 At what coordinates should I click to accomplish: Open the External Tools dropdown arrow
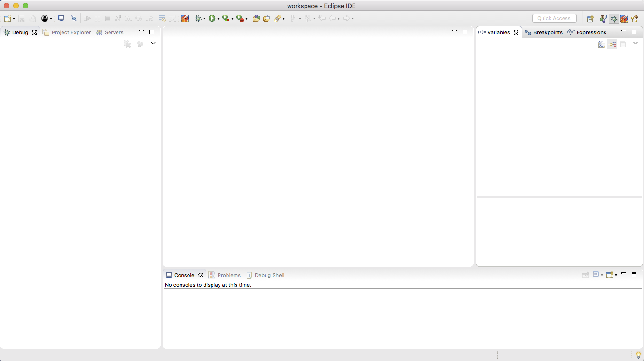246,19
